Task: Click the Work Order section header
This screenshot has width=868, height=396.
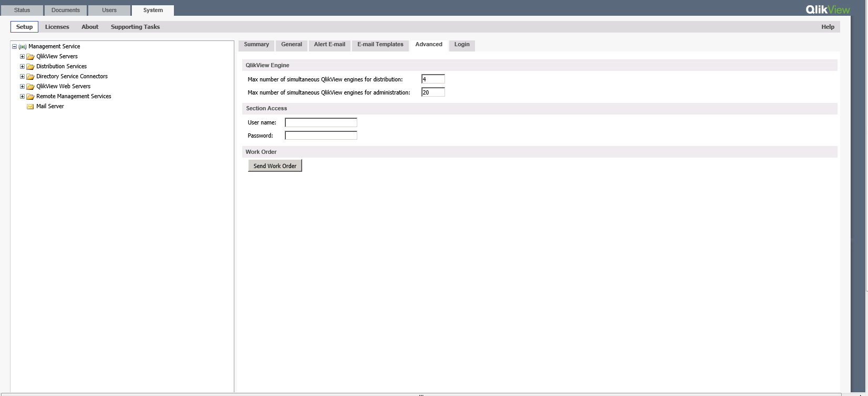Action: pos(540,152)
